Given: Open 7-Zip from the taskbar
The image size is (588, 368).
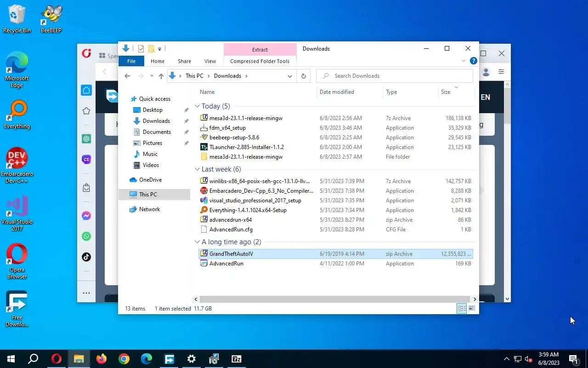Looking at the screenshot, I should coord(237,359).
